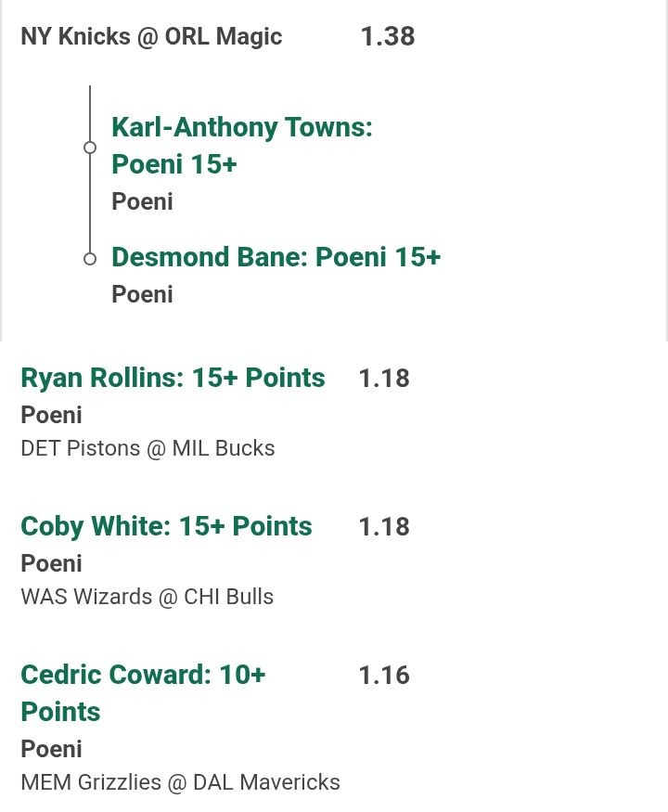Open the MEM Grizzlies @ DAL Mavericks matchup

pos(180,782)
